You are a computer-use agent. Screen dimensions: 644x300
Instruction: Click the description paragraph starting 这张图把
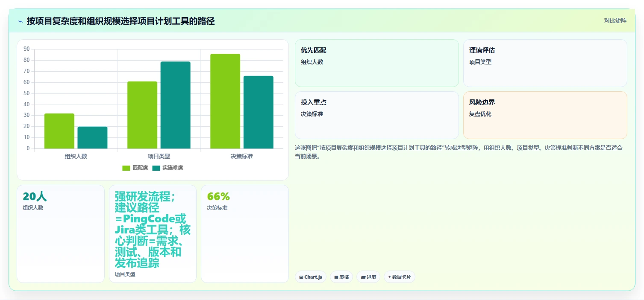[x=459, y=152]
